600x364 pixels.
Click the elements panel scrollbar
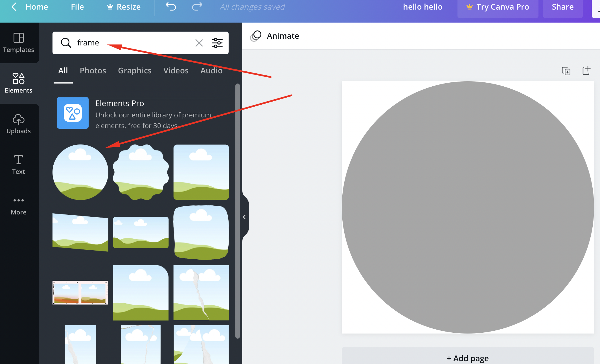point(238,211)
